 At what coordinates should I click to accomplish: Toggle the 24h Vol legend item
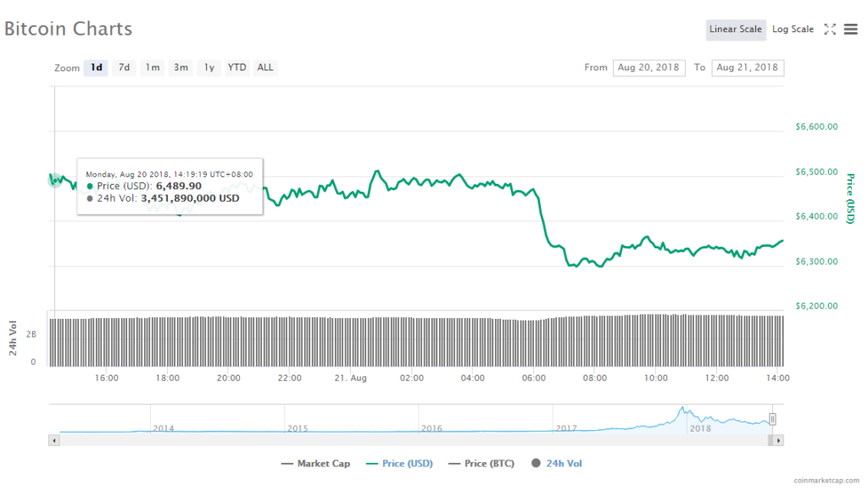point(557,464)
